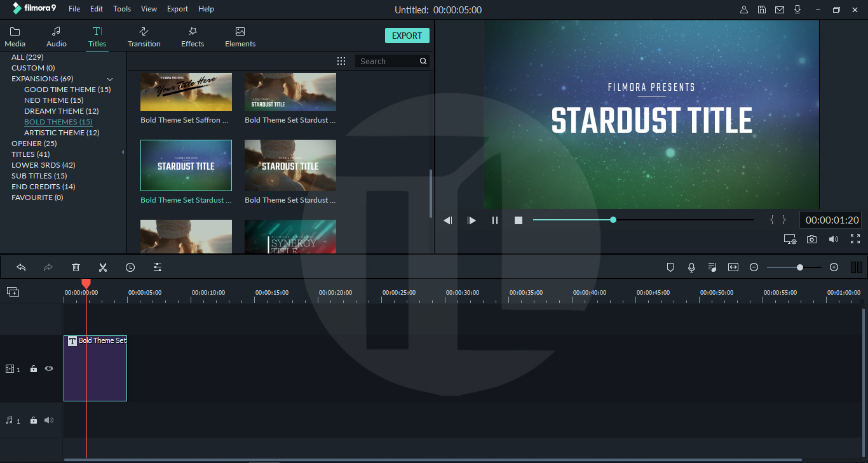Screen dimensions: 868x463
Task: Select the Split (scissors) tool
Action: (103, 267)
